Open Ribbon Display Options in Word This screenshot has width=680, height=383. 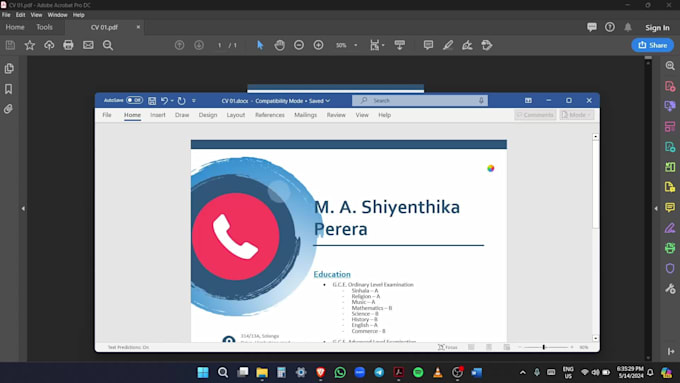coord(528,101)
